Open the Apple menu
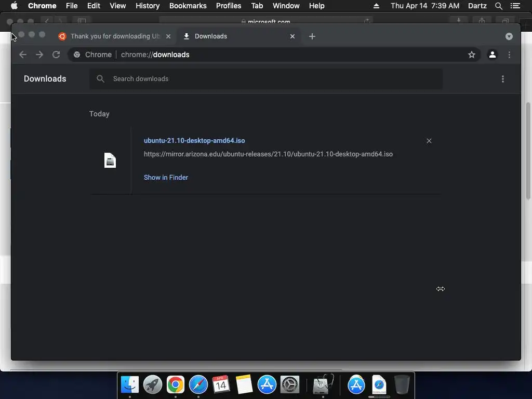The height and width of the screenshot is (399, 532). (x=14, y=6)
